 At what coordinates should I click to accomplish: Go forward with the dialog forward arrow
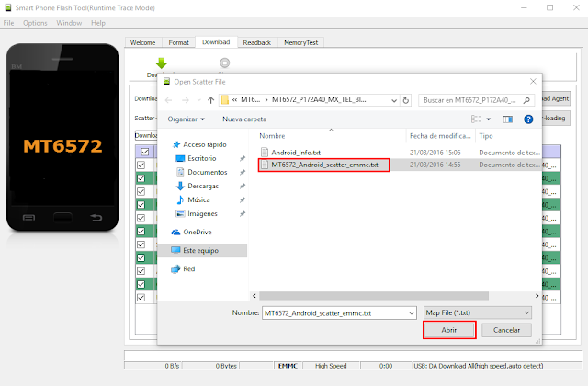186,100
